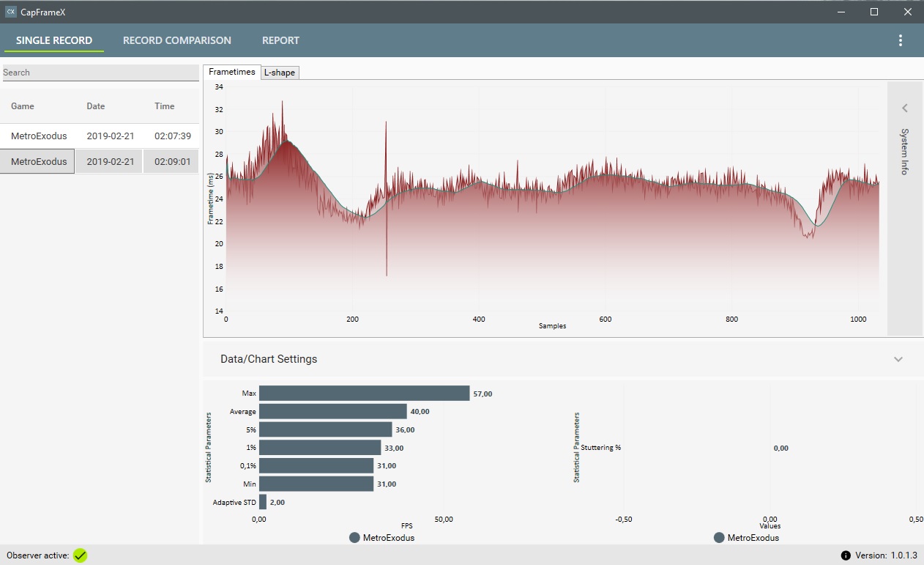Click the Stuttering % label
The image size is (924, 565).
point(600,448)
